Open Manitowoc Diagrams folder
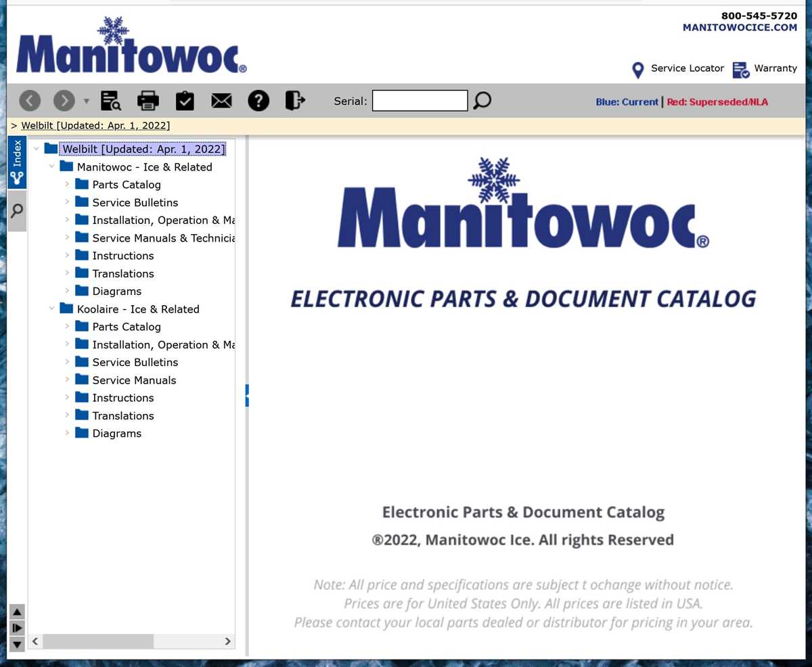Viewport: 812px width, 667px height. click(117, 291)
